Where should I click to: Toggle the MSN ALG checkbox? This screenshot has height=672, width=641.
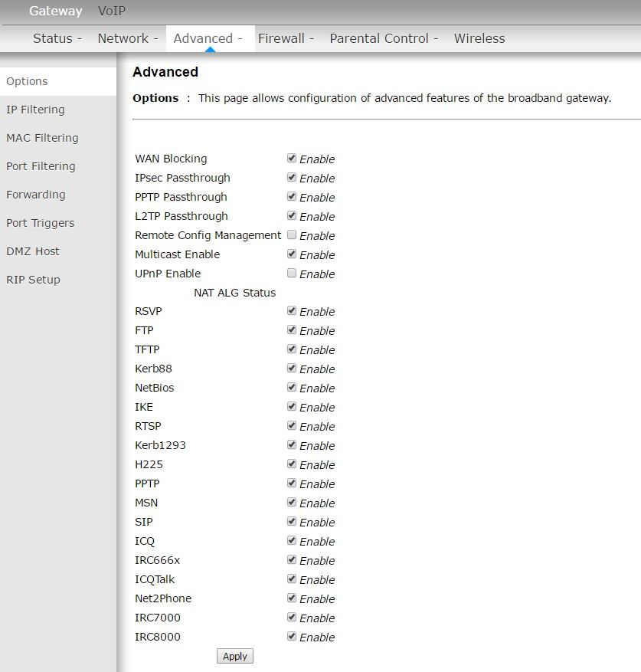[x=292, y=503]
